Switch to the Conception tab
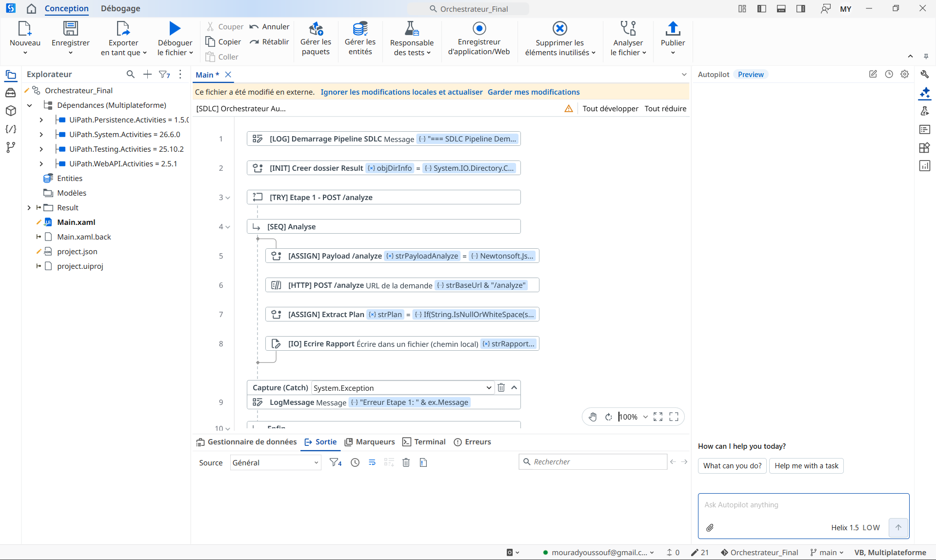This screenshot has height=560, width=936. (x=67, y=8)
